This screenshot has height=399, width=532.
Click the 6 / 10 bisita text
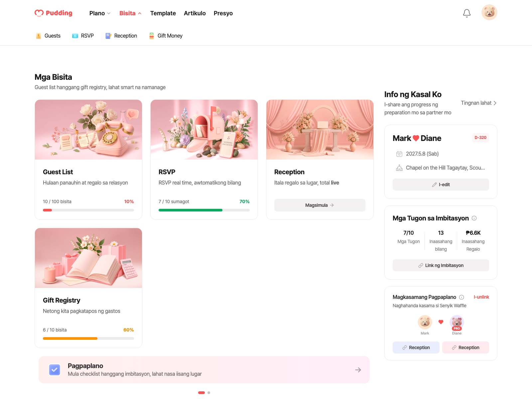55,330
